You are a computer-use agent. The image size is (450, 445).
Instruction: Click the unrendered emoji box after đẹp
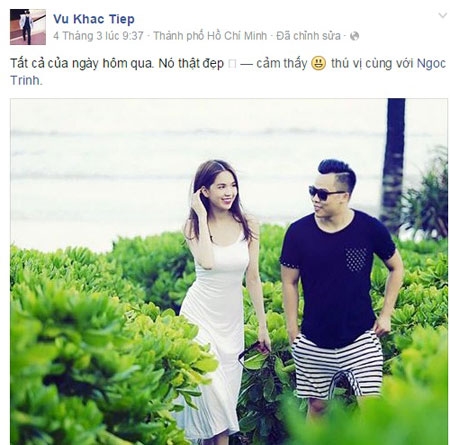(232, 64)
